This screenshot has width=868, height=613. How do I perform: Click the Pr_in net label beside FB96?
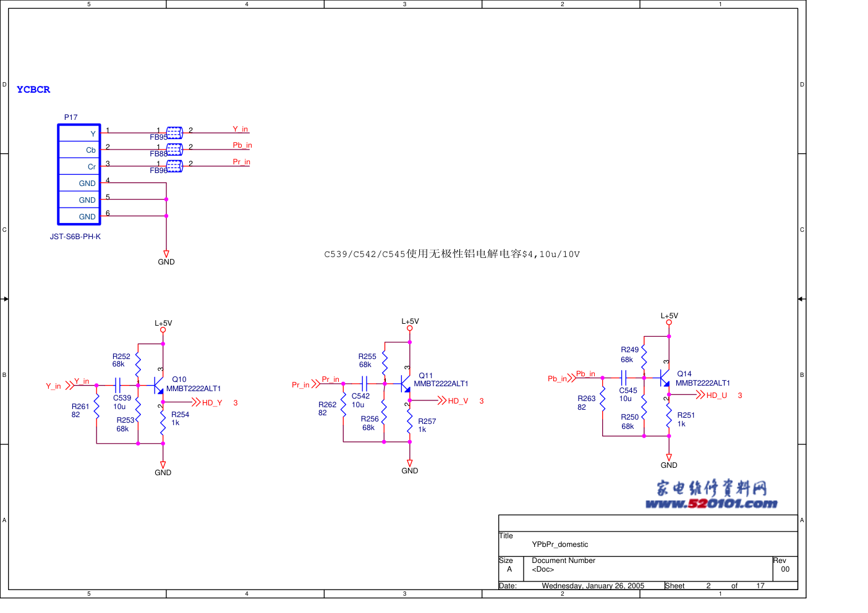tap(242, 162)
